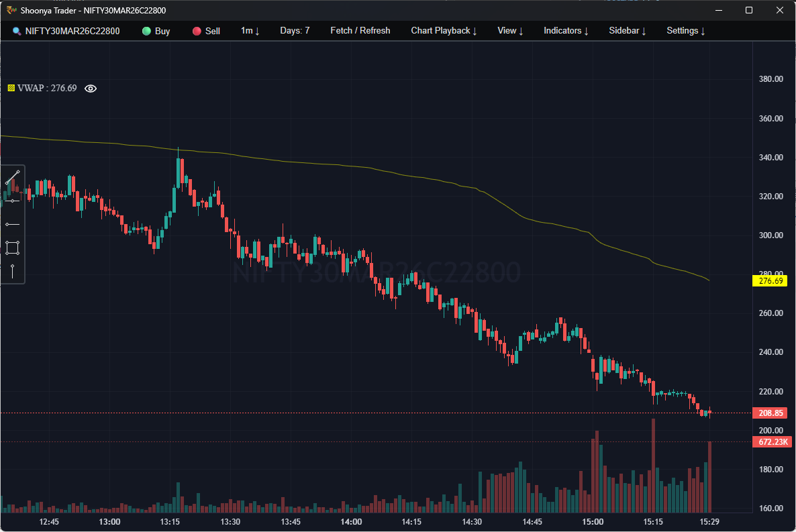Open the 1m timeframe dropdown
796x532 pixels.
[x=250, y=30]
